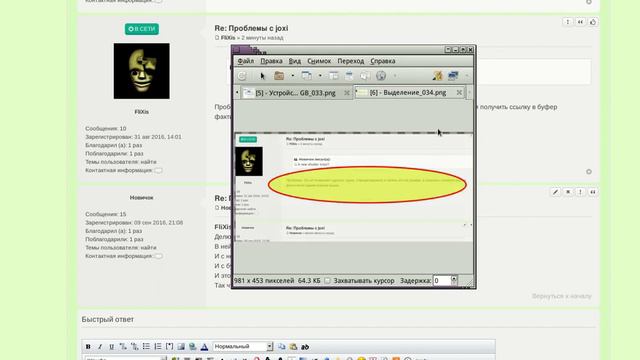This screenshot has height=360, width=640.
Task: Click the quote icon in FliXis post
Action: [580, 22]
